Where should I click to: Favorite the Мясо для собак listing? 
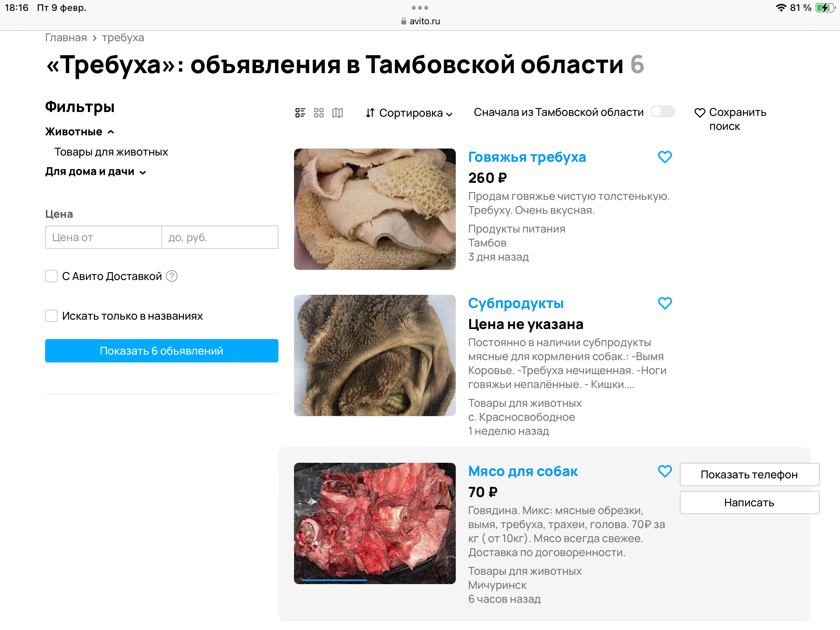coord(665,471)
